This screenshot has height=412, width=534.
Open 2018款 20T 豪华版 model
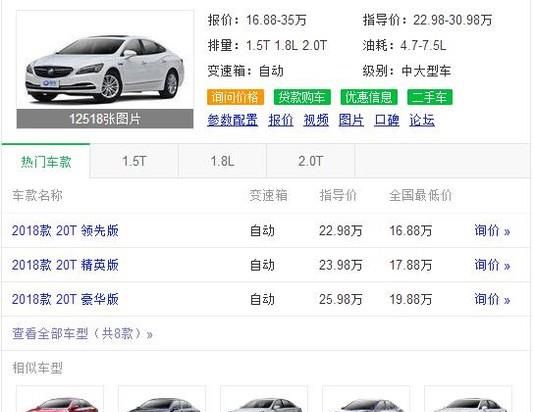coord(65,300)
